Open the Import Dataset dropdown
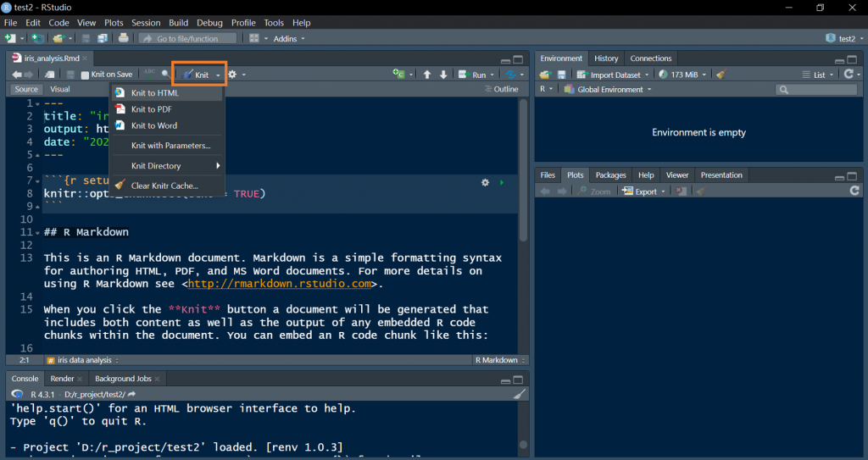 [613, 75]
